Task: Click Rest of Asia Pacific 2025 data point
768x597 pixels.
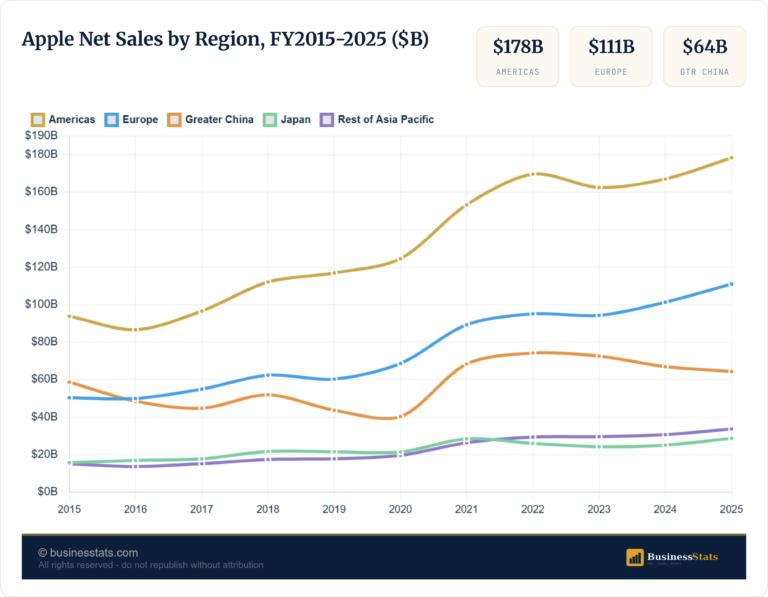Action: (731, 429)
